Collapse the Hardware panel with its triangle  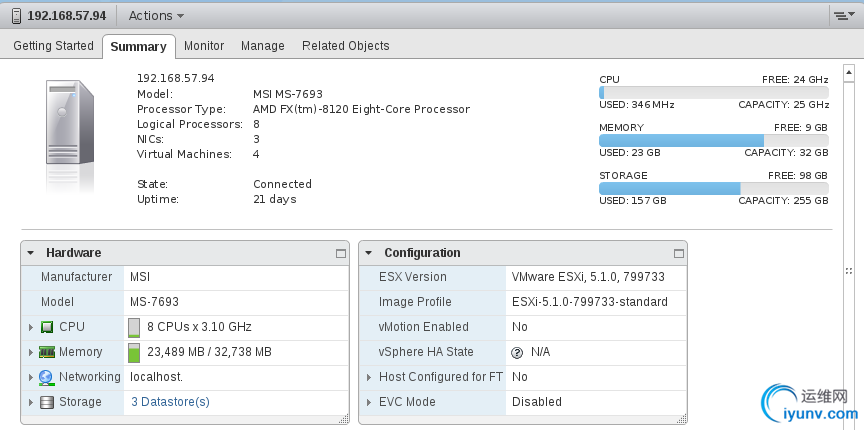click(31, 253)
